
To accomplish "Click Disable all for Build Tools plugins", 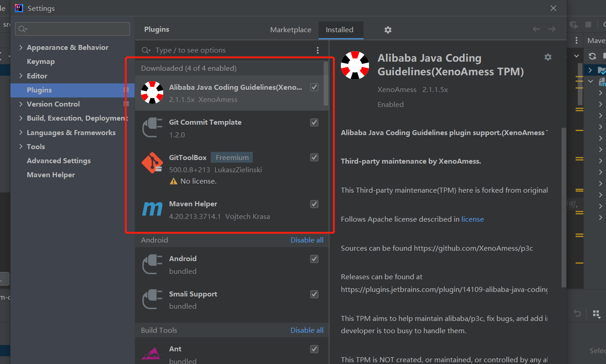I will point(307,330).
